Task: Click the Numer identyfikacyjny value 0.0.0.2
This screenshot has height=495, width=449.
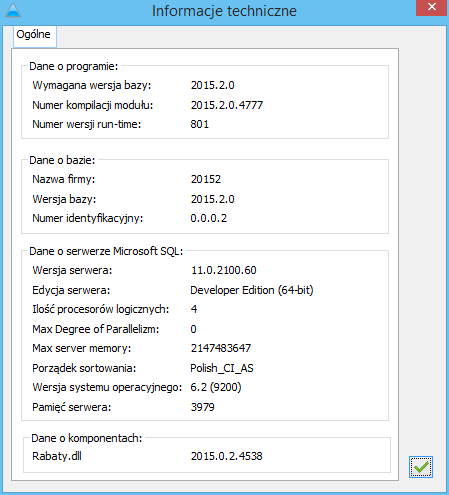Action: click(x=209, y=218)
